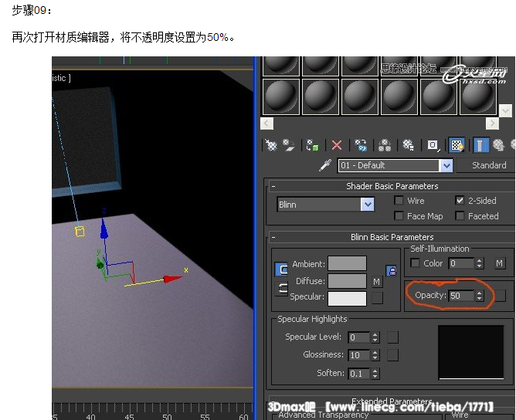The height and width of the screenshot is (420, 516).
Task: Increase the Glossiness spinner value
Action: pyautogui.click(x=375, y=352)
